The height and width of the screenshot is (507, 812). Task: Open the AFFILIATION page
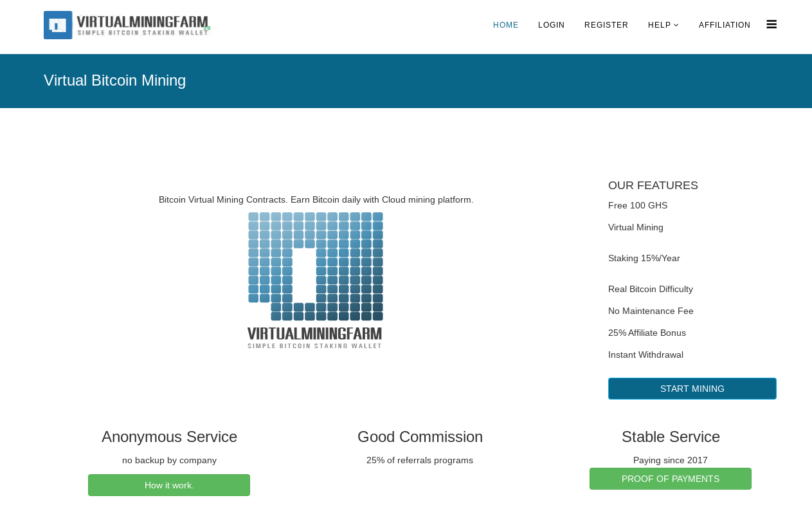coord(725,25)
